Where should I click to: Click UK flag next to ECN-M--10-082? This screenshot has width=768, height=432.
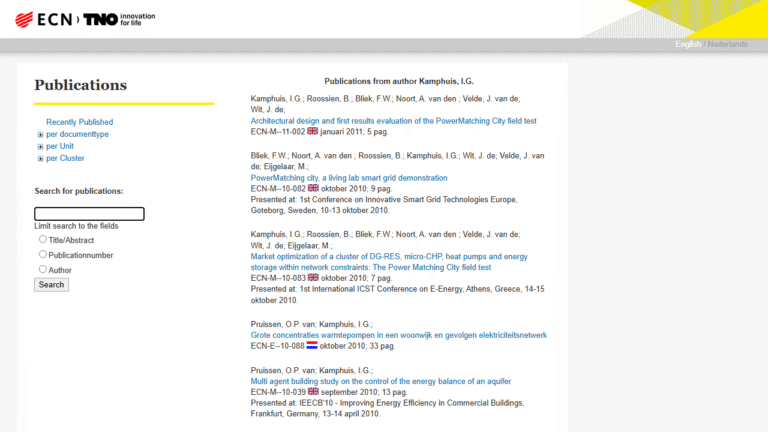pos(312,188)
